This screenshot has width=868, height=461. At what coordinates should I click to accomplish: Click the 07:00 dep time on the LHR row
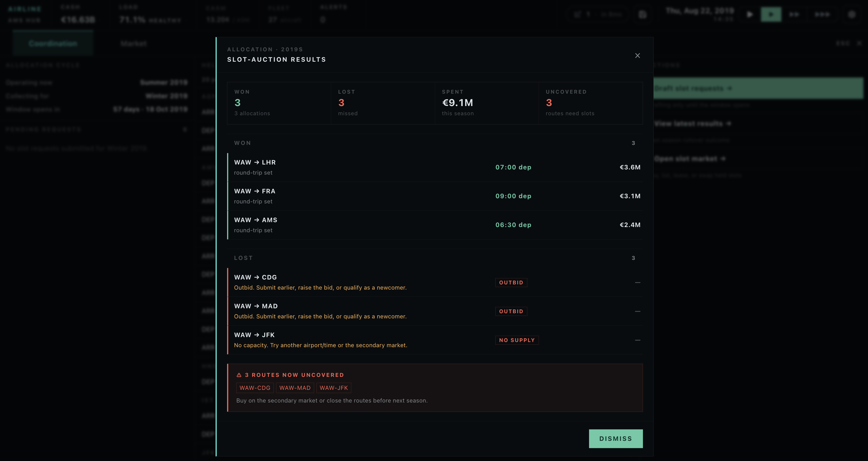tap(513, 167)
